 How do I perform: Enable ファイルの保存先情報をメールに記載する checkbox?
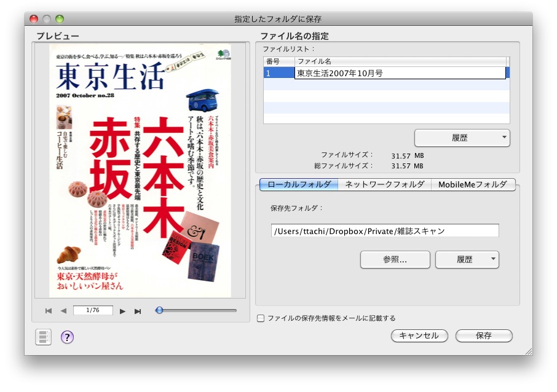tap(261, 318)
